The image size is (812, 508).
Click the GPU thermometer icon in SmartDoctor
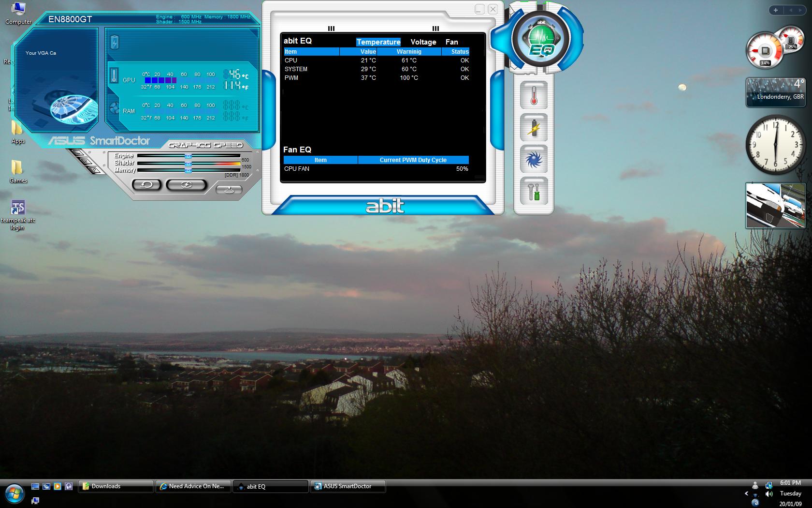coord(114,75)
